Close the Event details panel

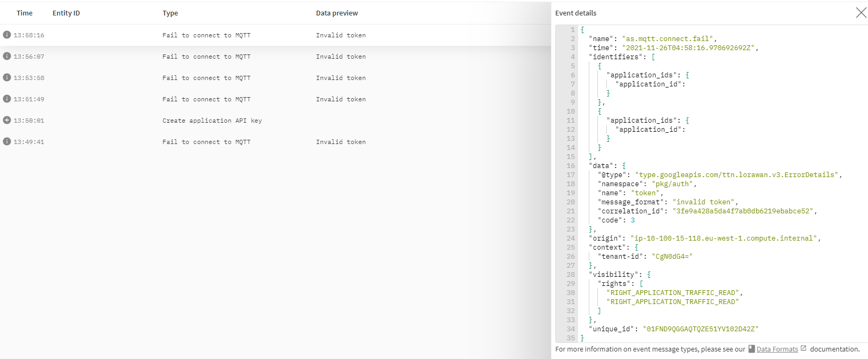click(861, 13)
